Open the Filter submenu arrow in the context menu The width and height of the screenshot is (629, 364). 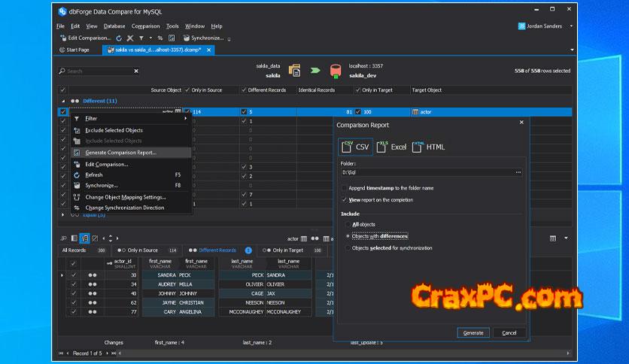click(x=185, y=118)
